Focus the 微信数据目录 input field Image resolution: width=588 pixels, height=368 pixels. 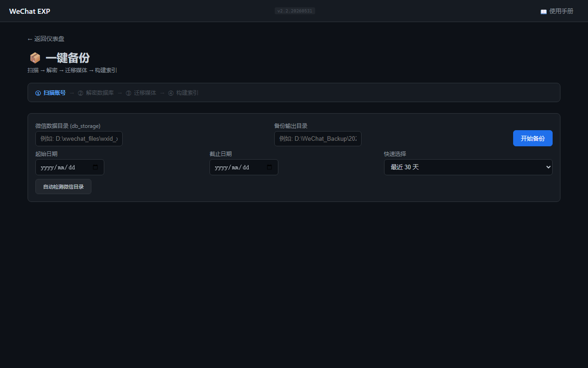79,138
